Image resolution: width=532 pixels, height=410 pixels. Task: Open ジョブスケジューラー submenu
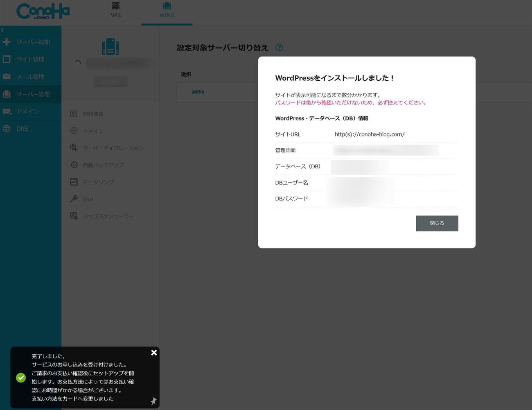[108, 216]
